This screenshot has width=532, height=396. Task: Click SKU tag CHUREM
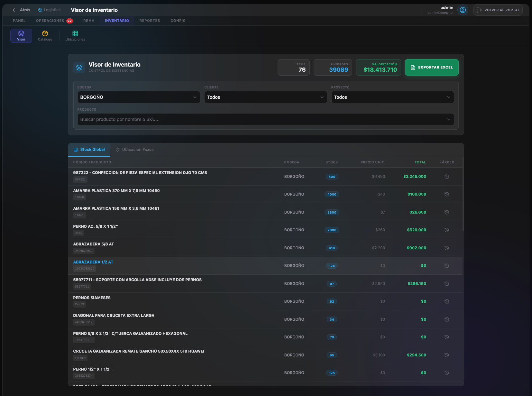(x=80, y=358)
